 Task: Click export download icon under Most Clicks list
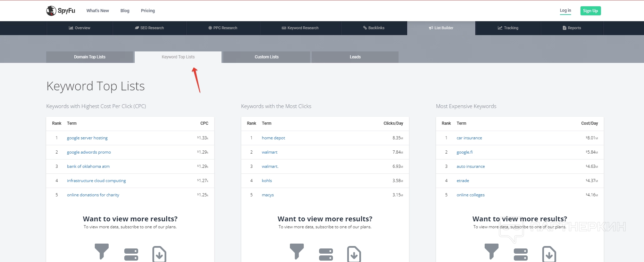pyautogui.click(x=354, y=254)
